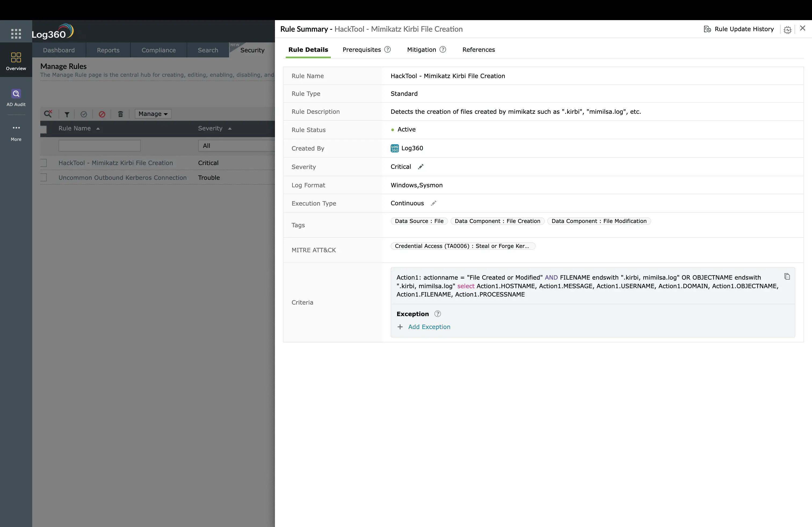
Task: Click the enable rule checkmark icon
Action: click(x=84, y=114)
